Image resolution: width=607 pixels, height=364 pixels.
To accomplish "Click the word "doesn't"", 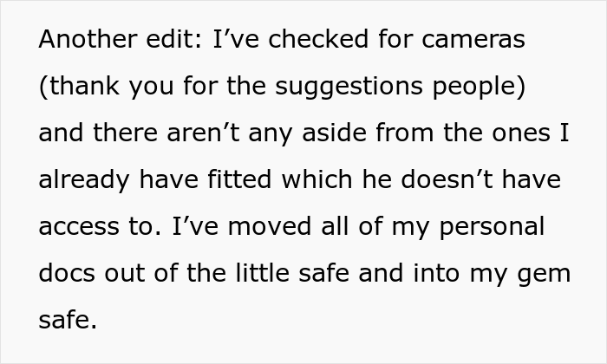I will tap(447, 179).
